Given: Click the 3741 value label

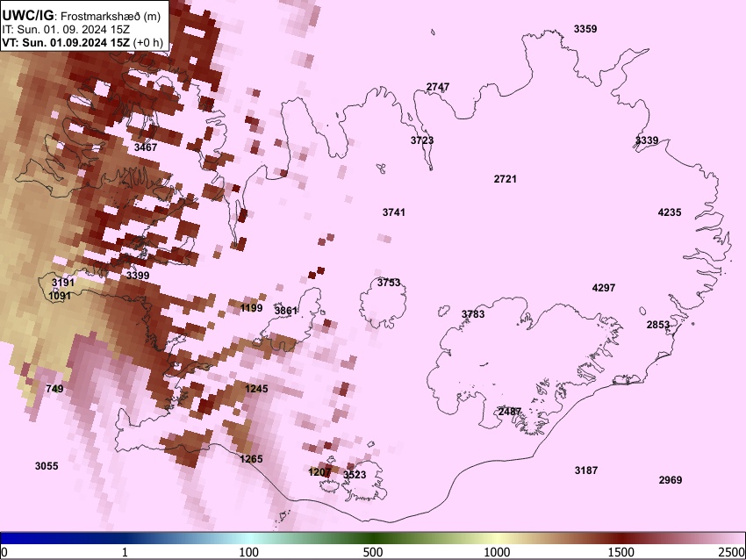Looking at the screenshot, I should coord(394,212).
